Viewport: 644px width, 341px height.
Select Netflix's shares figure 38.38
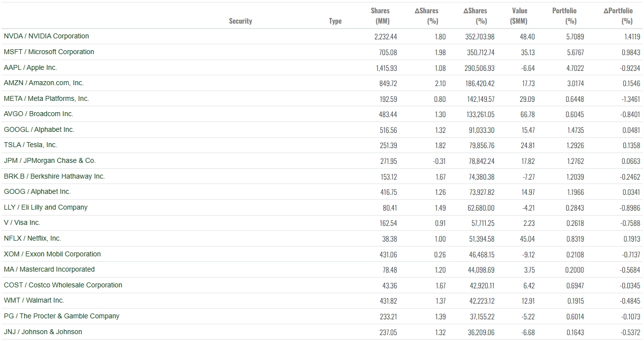tap(390, 239)
